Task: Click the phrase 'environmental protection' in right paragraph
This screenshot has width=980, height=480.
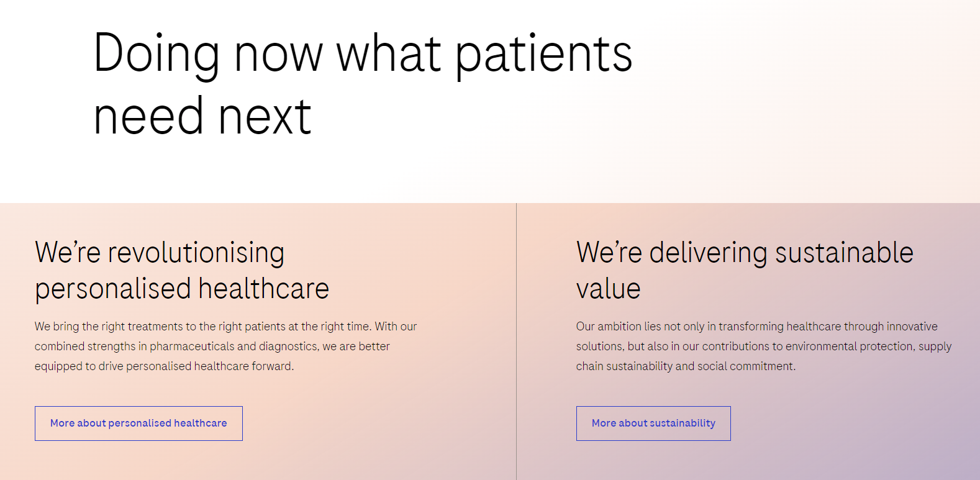Action: point(849,346)
